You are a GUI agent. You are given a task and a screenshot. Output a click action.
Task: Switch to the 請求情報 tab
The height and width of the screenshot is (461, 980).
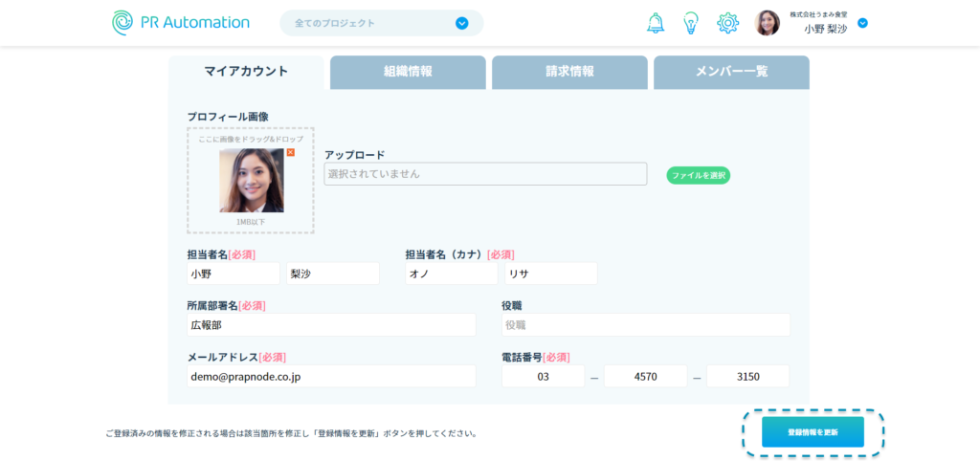569,72
